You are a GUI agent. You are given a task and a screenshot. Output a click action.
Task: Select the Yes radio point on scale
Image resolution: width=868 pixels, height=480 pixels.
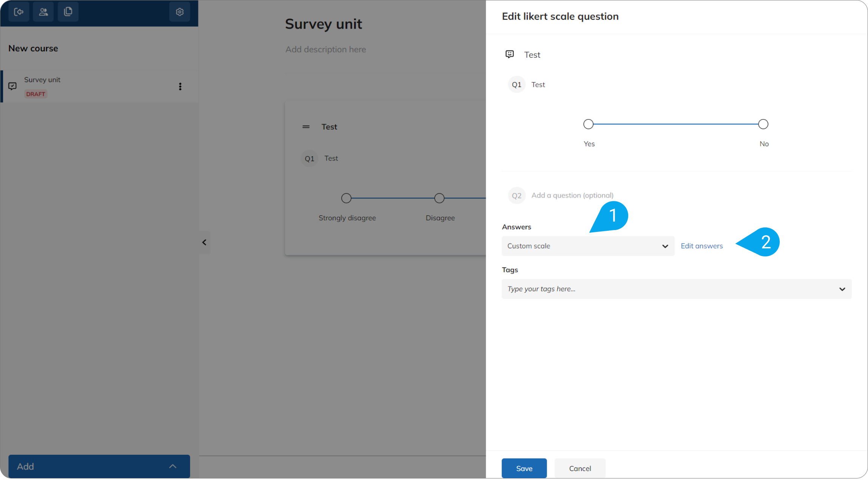(588, 124)
